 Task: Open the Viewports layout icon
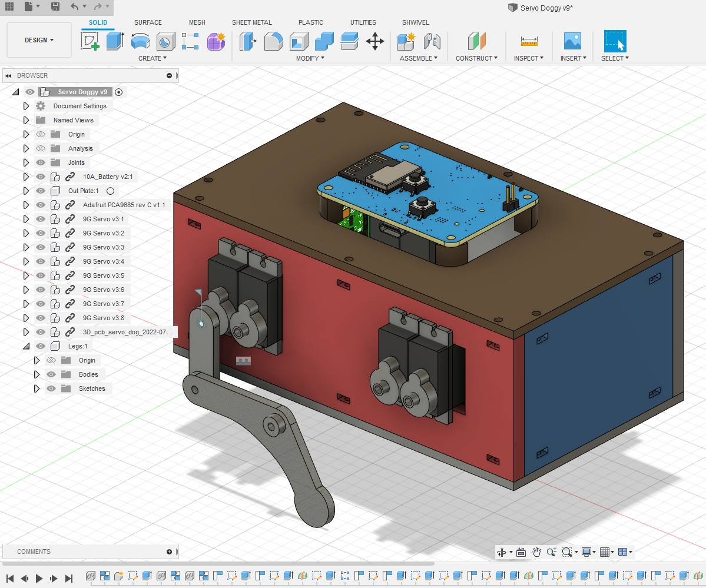click(623, 552)
